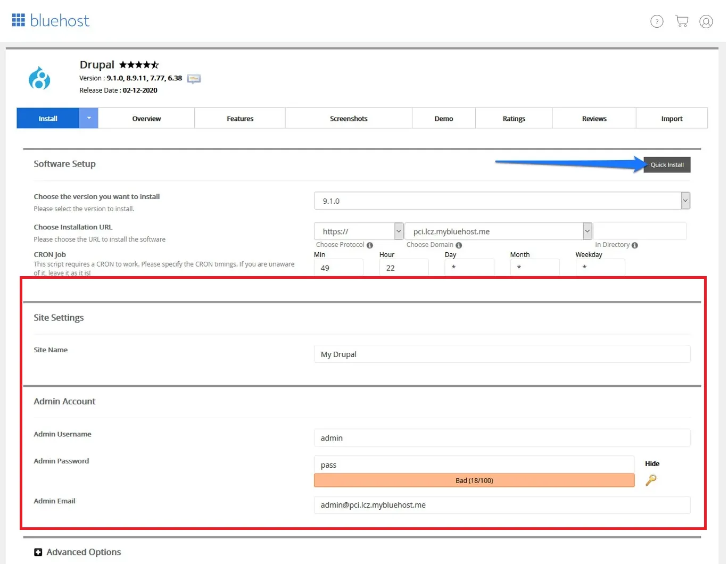The height and width of the screenshot is (564, 728).
Task: Switch to the Overview tab
Action: pos(146,118)
